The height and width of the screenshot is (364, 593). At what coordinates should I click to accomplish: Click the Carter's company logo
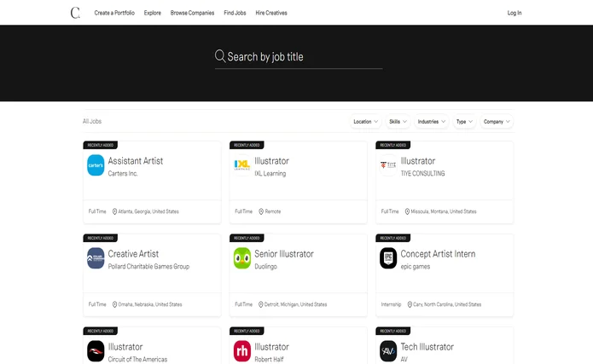[96, 165]
